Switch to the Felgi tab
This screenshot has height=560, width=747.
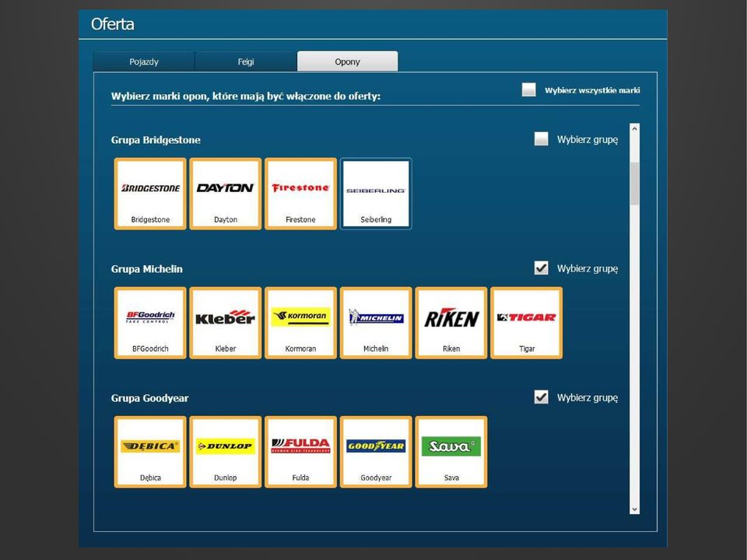pyautogui.click(x=246, y=61)
